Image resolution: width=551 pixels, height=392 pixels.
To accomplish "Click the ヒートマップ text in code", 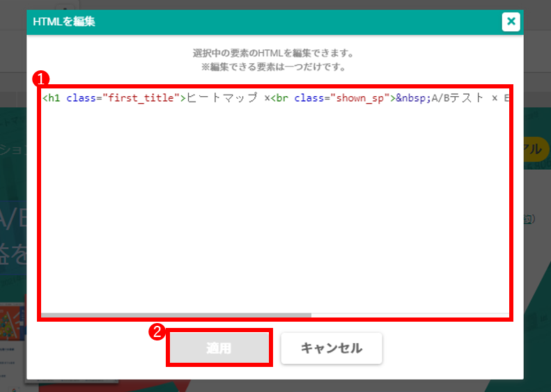I will pyautogui.click(x=222, y=98).
